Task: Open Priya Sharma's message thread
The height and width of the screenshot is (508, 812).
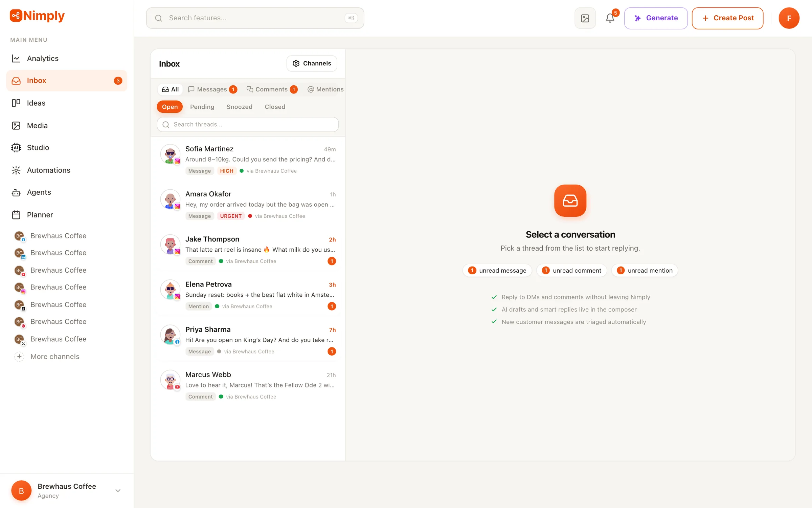Action: point(248,340)
